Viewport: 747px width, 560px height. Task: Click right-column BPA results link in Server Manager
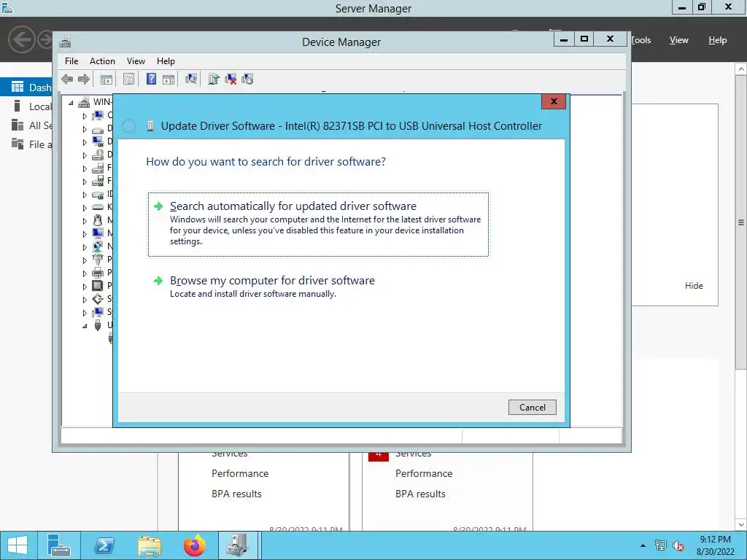420,494
